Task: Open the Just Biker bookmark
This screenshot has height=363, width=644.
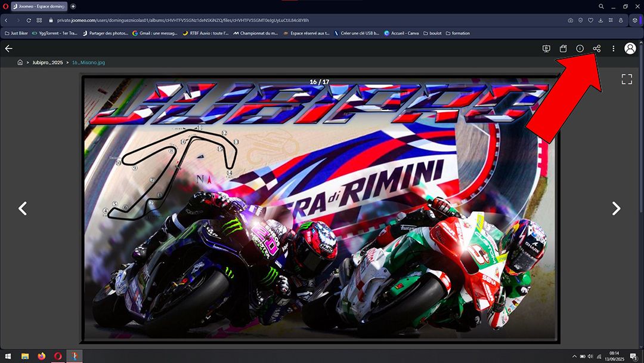Action: [16, 33]
